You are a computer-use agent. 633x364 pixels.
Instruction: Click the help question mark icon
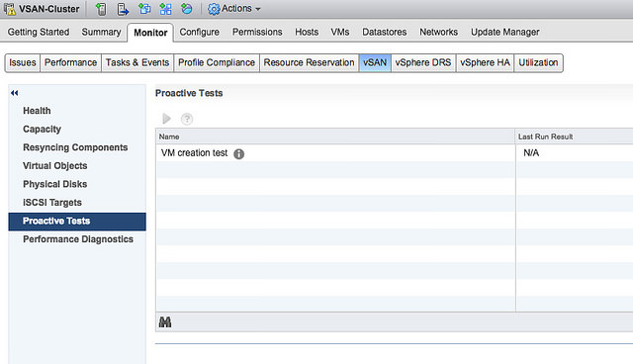pyautogui.click(x=187, y=119)
